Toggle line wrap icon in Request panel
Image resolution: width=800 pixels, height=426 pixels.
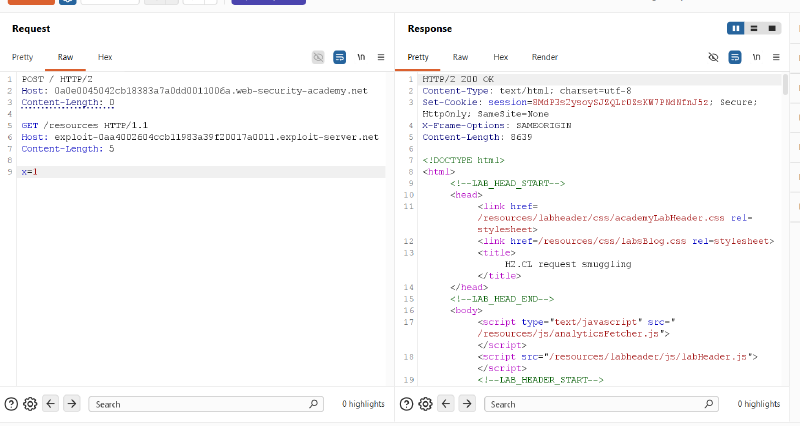coord(339,57)
